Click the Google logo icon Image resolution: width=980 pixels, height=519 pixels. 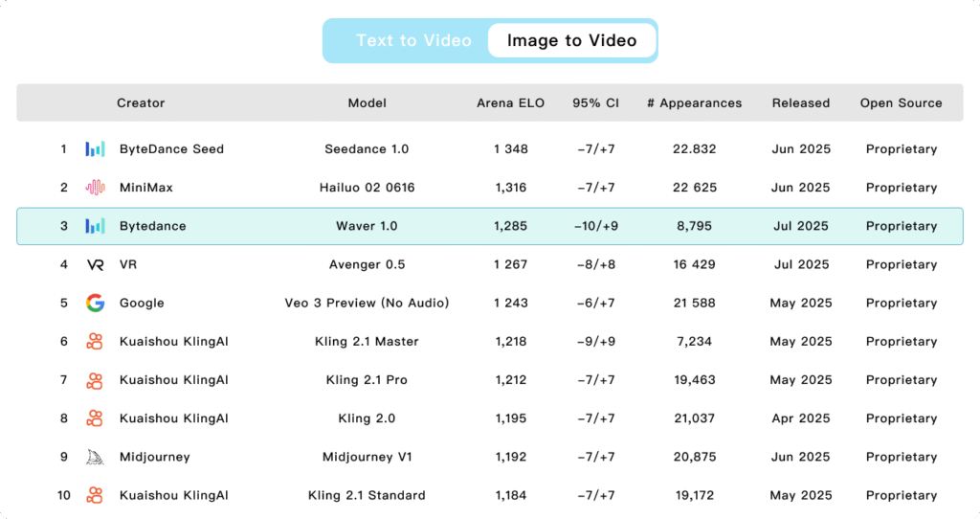95,303
